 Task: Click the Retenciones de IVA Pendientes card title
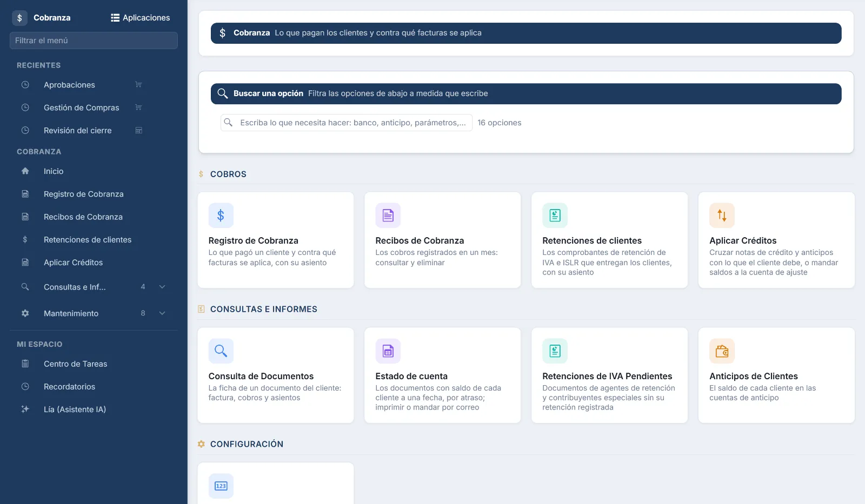pyautogui.click(x=607, y=376)
